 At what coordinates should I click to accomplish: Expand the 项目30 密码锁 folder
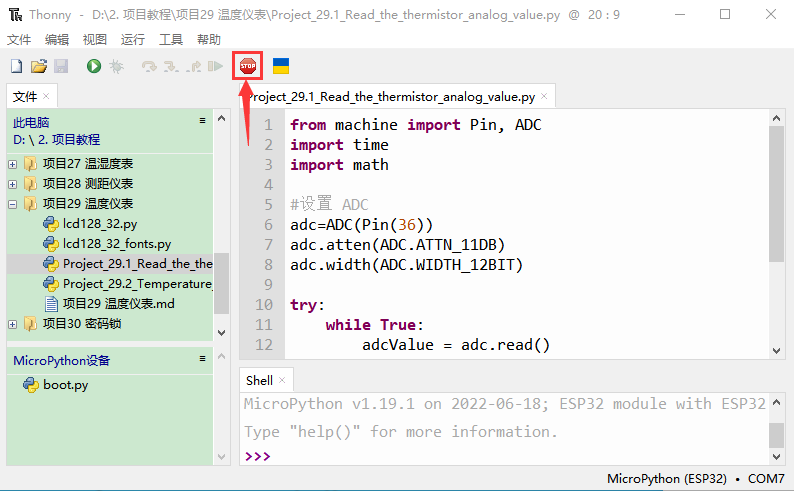12,324
